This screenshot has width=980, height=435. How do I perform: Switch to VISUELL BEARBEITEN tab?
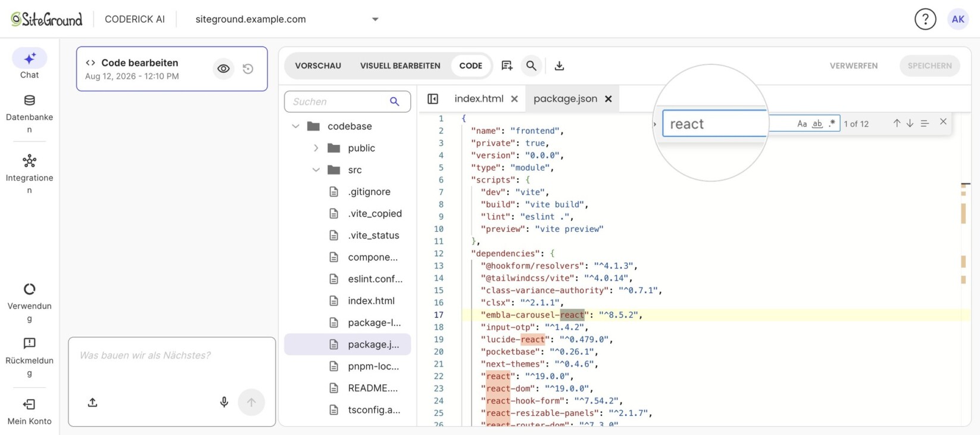coord(400,66)
